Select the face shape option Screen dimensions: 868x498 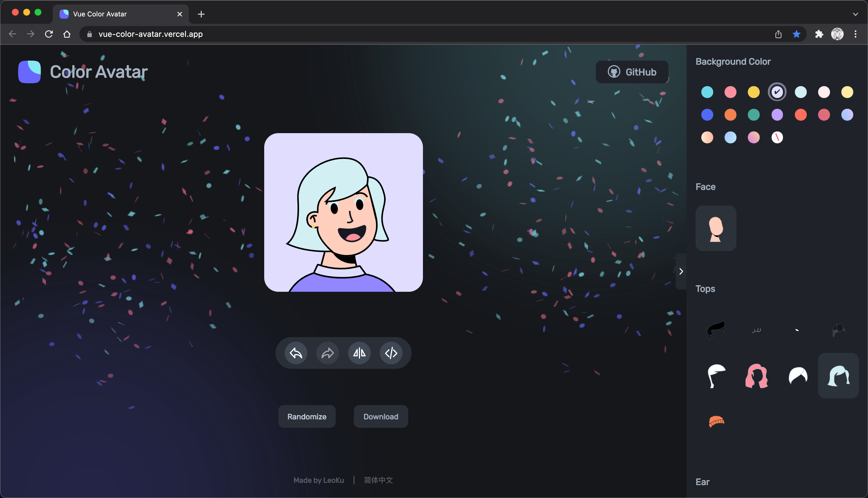click(716, 228)
